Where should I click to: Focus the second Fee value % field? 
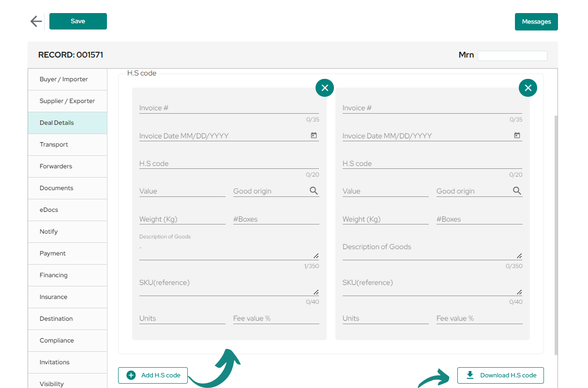click(x=480, y=318)
